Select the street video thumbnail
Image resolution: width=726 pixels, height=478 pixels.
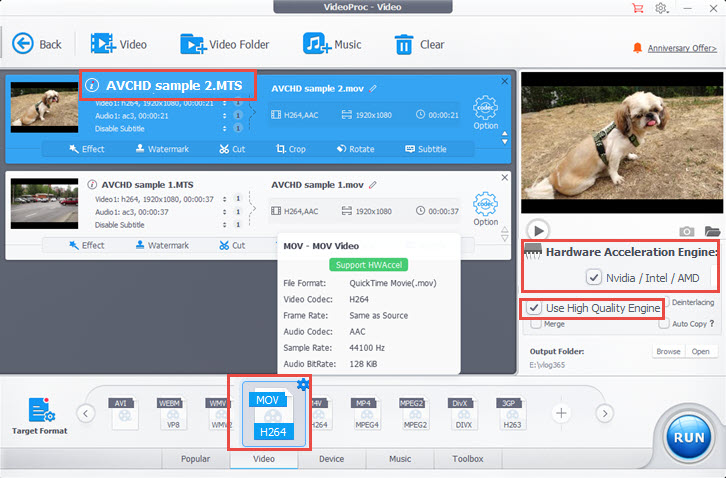(x=44, y=204)
